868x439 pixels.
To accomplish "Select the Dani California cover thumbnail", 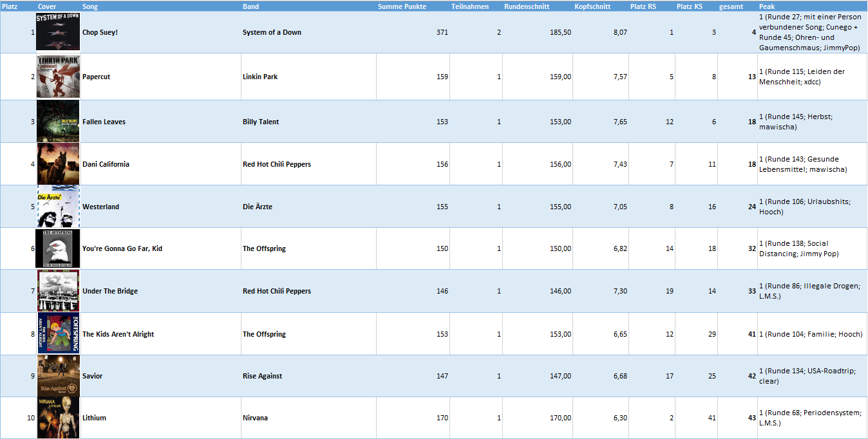I will (x=58, y=163).
